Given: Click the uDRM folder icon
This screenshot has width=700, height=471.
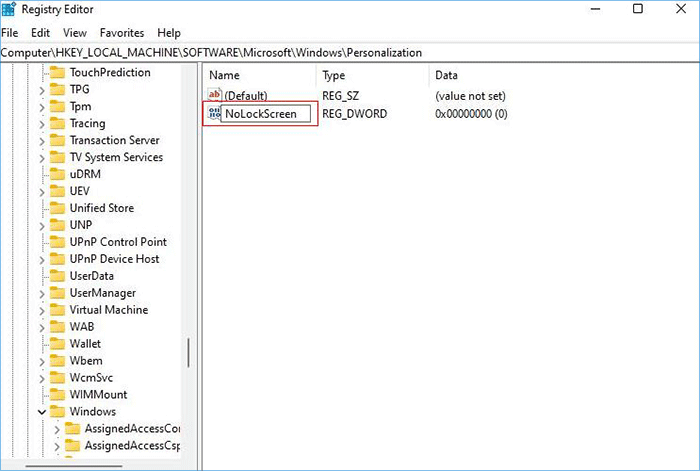Looking at the screenshot, I should pos(57,174).
